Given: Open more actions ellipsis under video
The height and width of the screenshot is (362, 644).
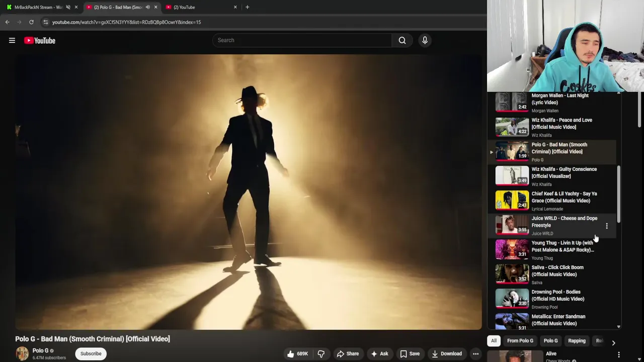Looking at the screenshot, I should [475, 353].
